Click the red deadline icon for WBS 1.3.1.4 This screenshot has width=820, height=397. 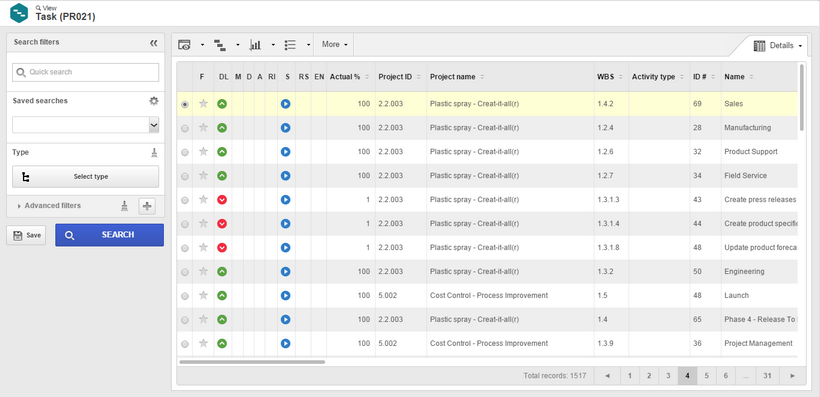(x=222, y=224)
